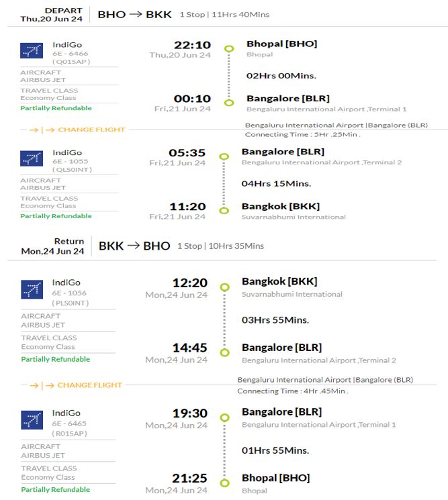Click the Bhopal 21:25 arrival timeline circle

tap(224, 483)
